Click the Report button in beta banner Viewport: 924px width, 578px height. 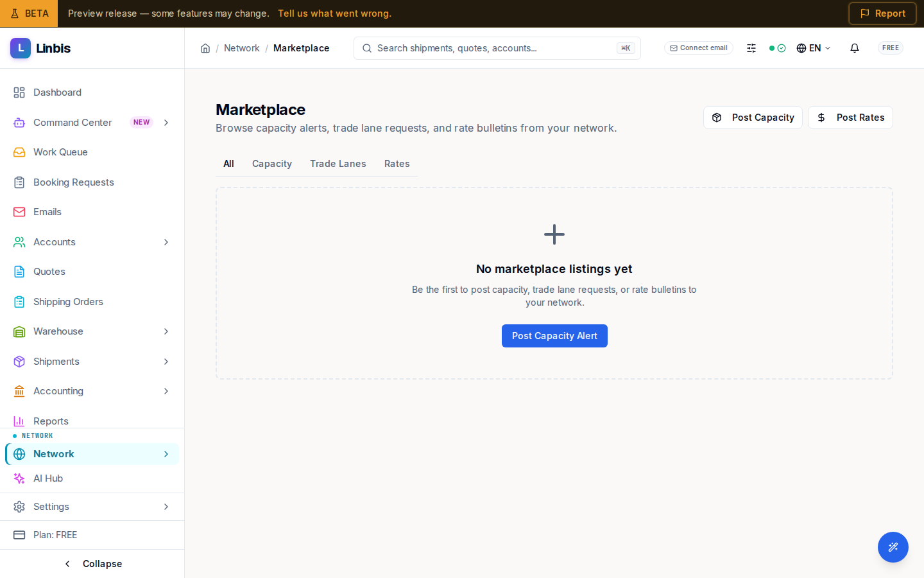tap(882, 13)
